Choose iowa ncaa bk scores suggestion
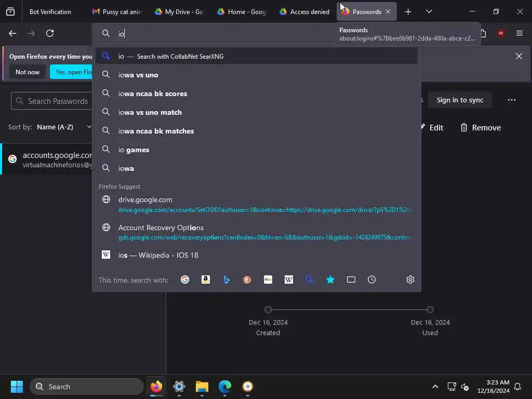This screenshot has height=399, width=532. point(257,94)
